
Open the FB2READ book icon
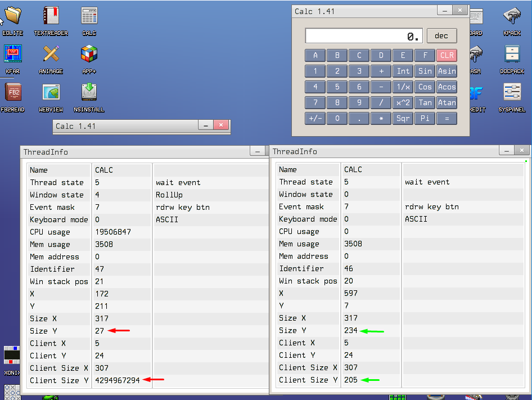tap(12, 93)
